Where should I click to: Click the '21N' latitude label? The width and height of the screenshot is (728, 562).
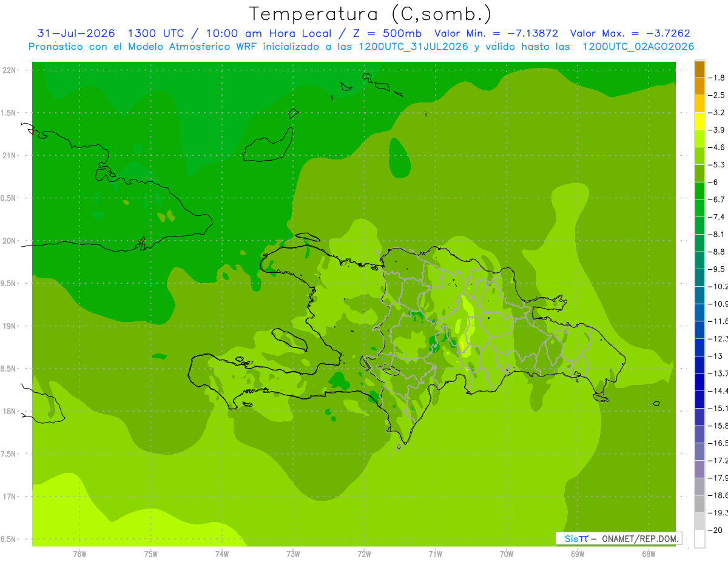tap(9, 155)
